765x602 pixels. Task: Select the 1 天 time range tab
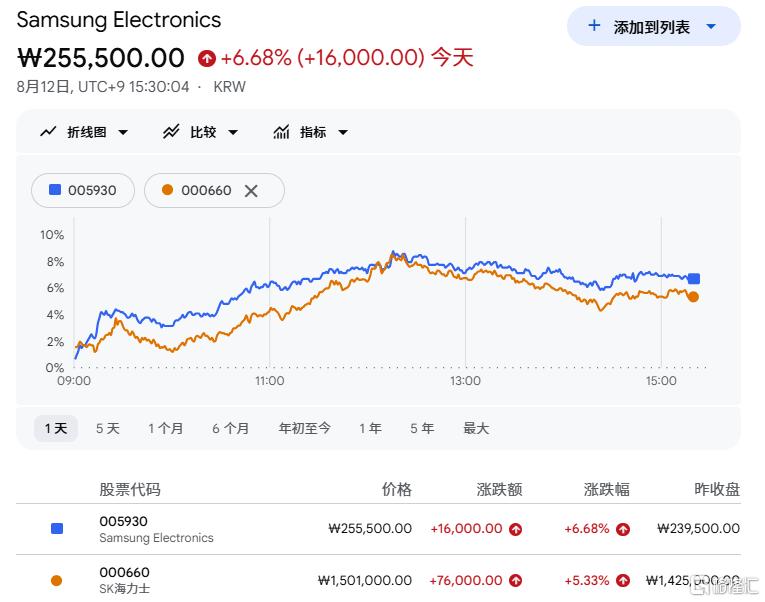pos(56,428)
